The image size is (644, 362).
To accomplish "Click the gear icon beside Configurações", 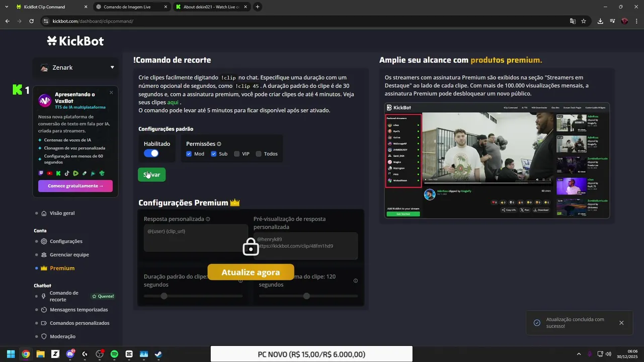I will tap(44, 241).
